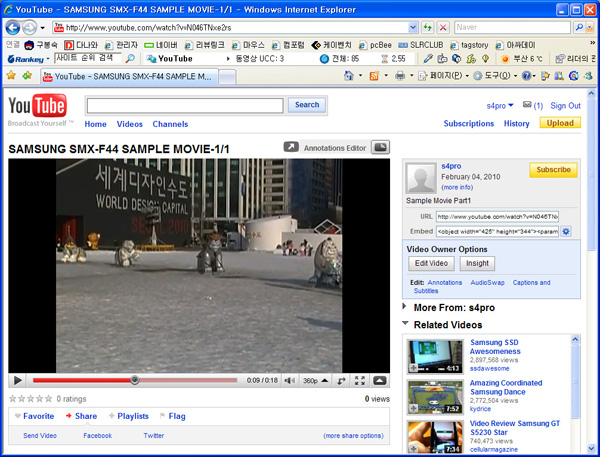This screenshot has width=600, height=457.
Task: Add Samsung SSD Awesomeness to queue
Action: 413,368
